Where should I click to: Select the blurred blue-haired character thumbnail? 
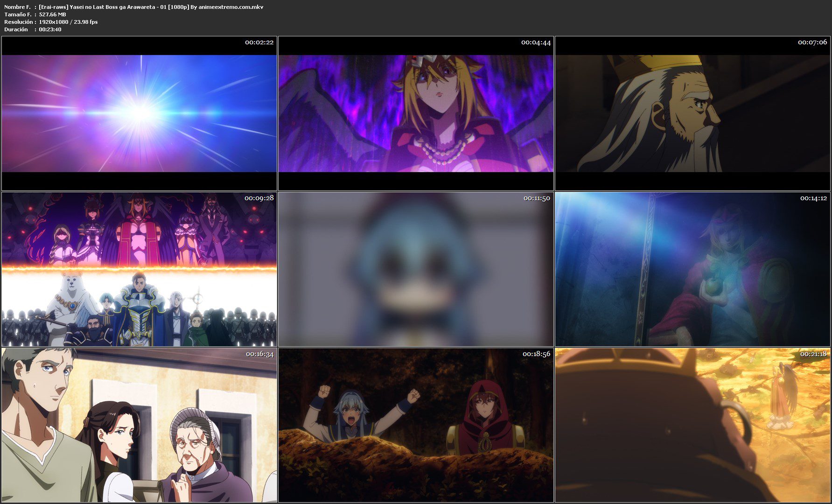click(416, 269)
